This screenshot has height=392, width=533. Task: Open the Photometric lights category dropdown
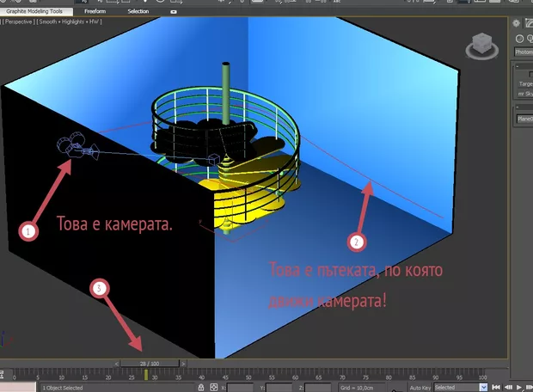tap(523, 52)
